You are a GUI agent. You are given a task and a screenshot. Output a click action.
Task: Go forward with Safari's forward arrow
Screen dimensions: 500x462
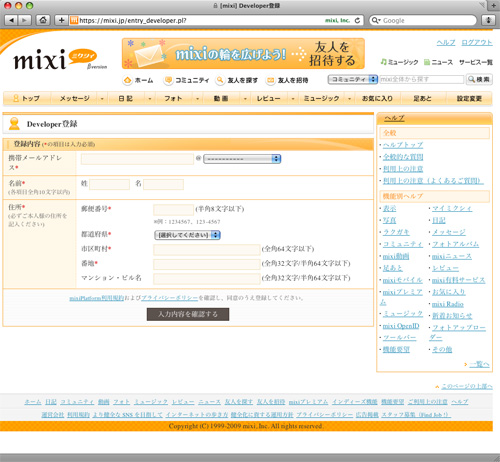pyautogui.click(x=24, y=20)
